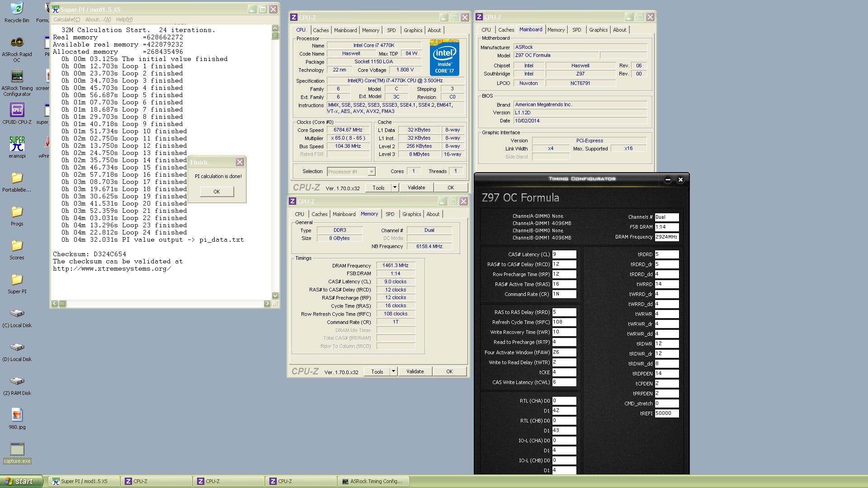Expand Tools dropdown arrow in CPU window

point(395,188)
